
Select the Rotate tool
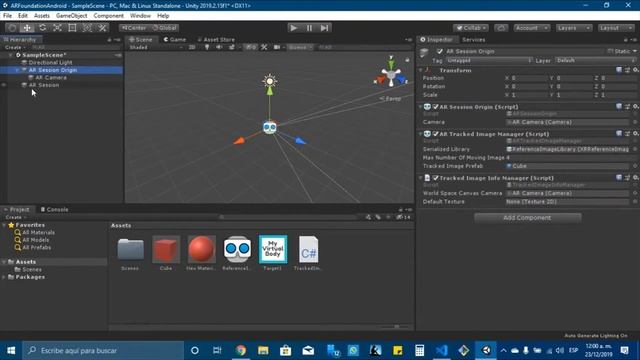[x=42, y=28]
